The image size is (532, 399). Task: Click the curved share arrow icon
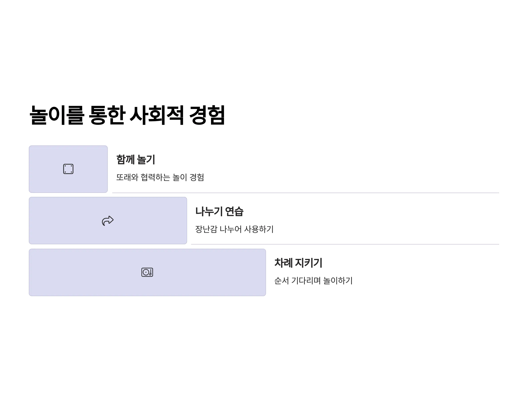(x=108, y=221)
